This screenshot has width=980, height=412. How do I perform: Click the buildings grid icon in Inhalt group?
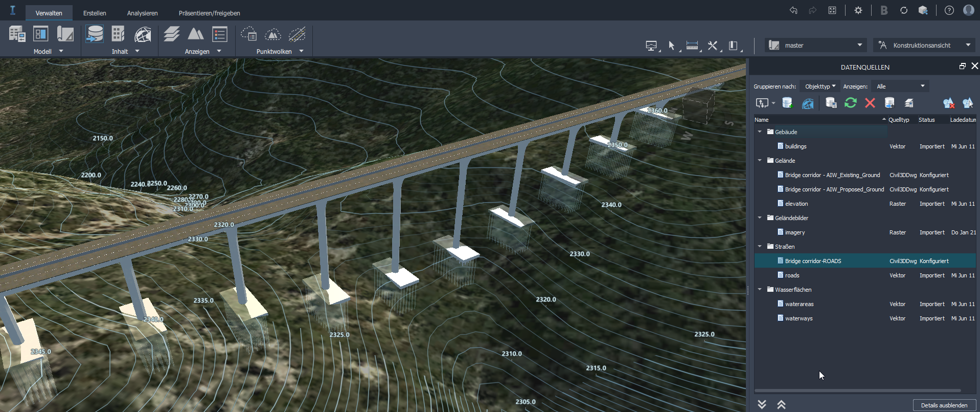tap(118, 34)
